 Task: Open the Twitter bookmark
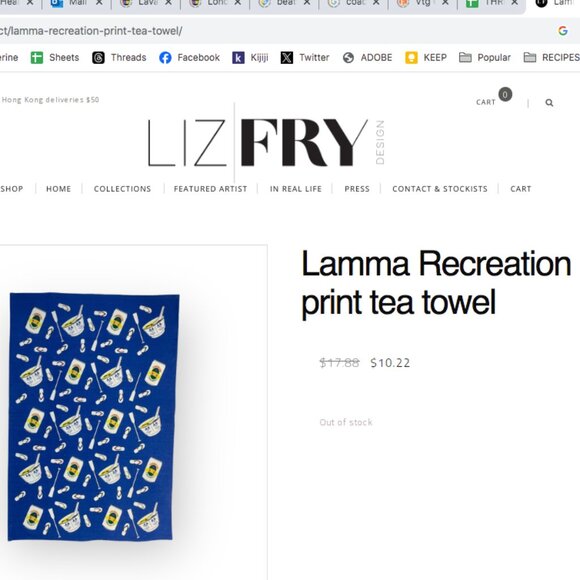click(x=305, y=58)
